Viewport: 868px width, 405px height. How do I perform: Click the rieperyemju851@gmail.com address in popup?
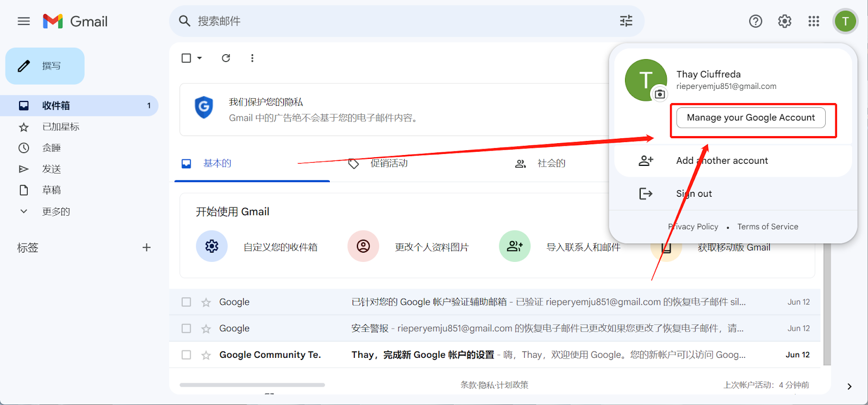click(726, 86)
